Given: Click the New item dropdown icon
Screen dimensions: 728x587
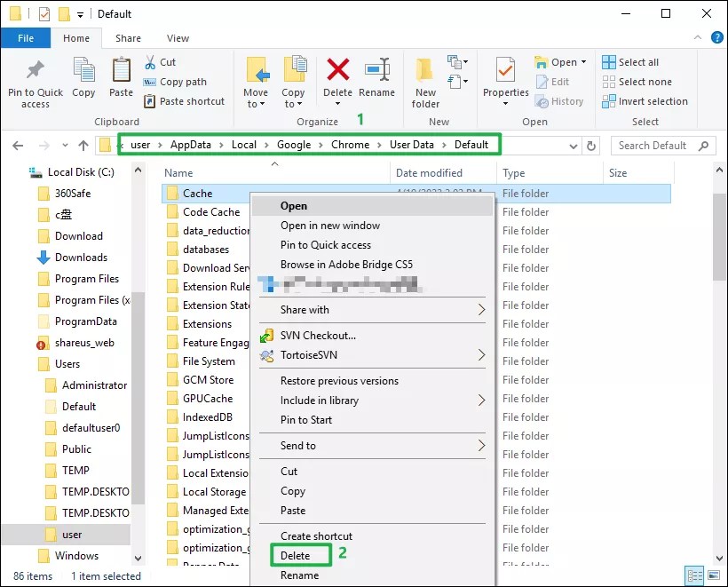Looking at the screenshot, I should [457, 62].
